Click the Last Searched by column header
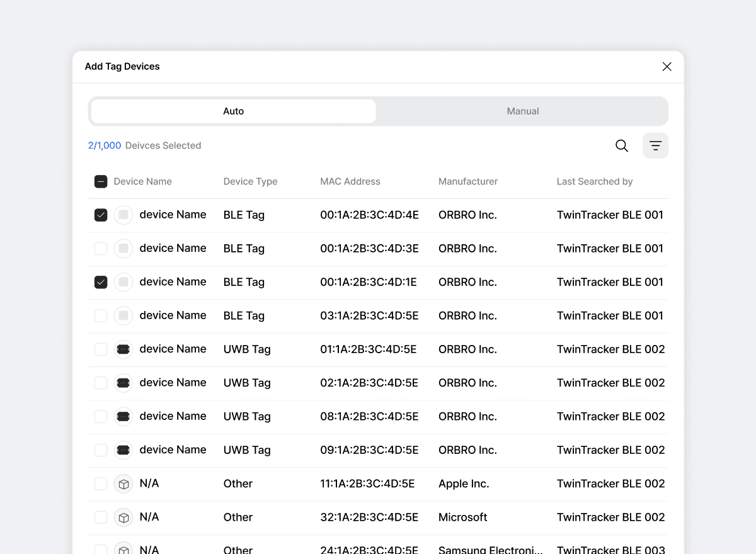The width and height of the screenshot is (756, 554). click(x=594, y=181)
